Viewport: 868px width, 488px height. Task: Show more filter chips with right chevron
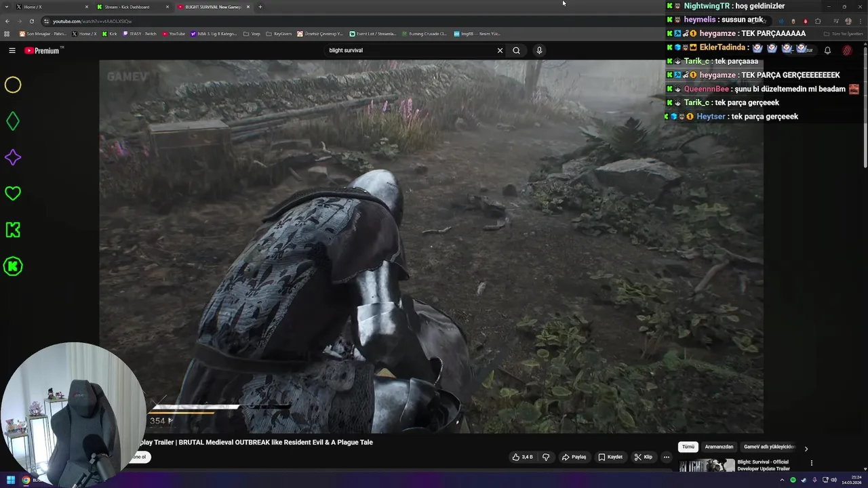pyautogui.click(x=806, y=448)
